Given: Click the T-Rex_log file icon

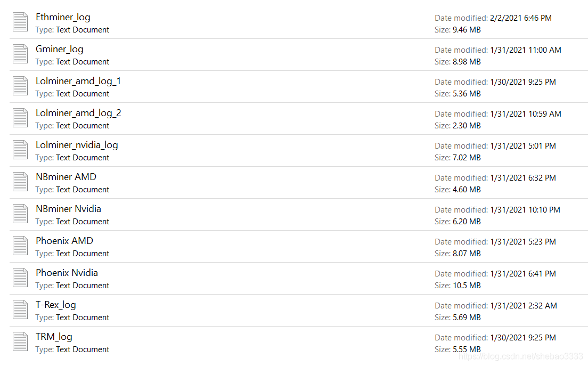Looking at the screenshot, I should [20, 310].
